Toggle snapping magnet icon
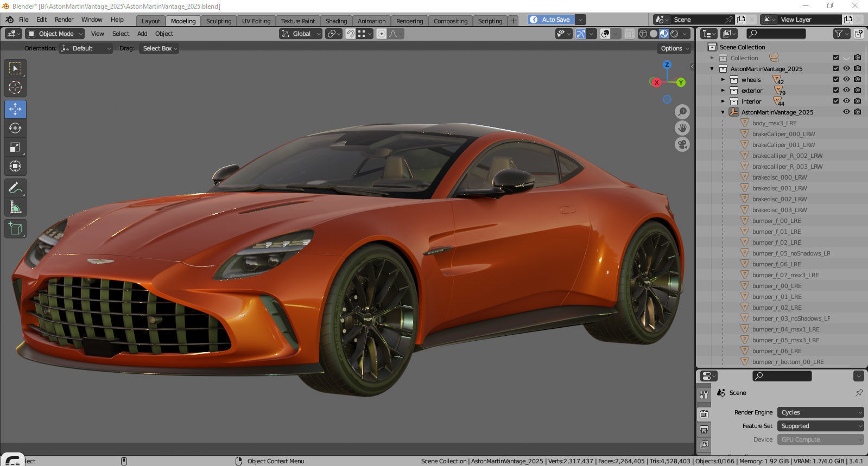Screen dimensions: 868x466 [351, 34]
